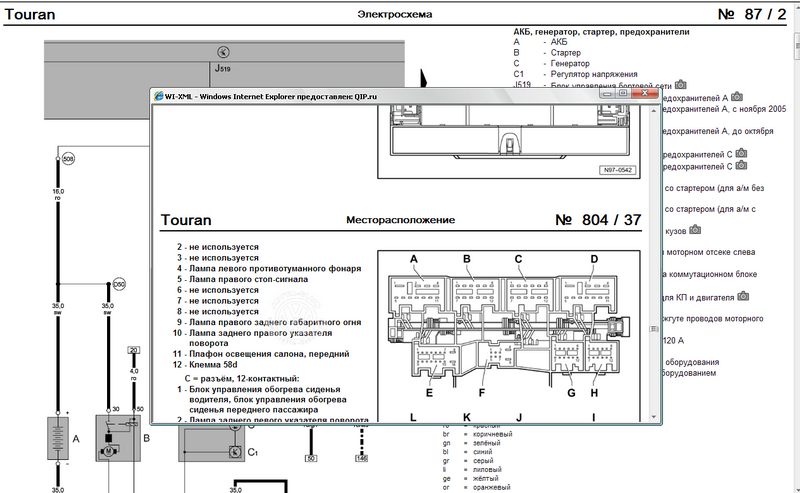The width and height of the screenshot is (800, 493).
Task: Click '№ 804 / 37' page number
Action: tap(598, 220)
